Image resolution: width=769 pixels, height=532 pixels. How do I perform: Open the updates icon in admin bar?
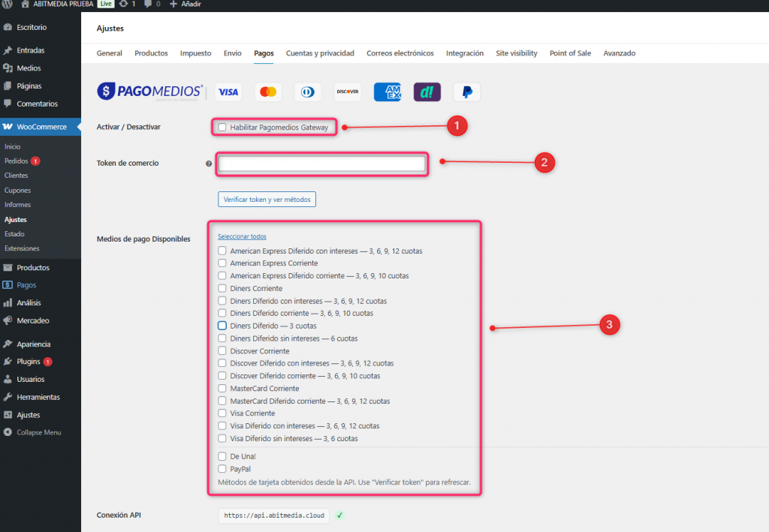click(123, 4)
